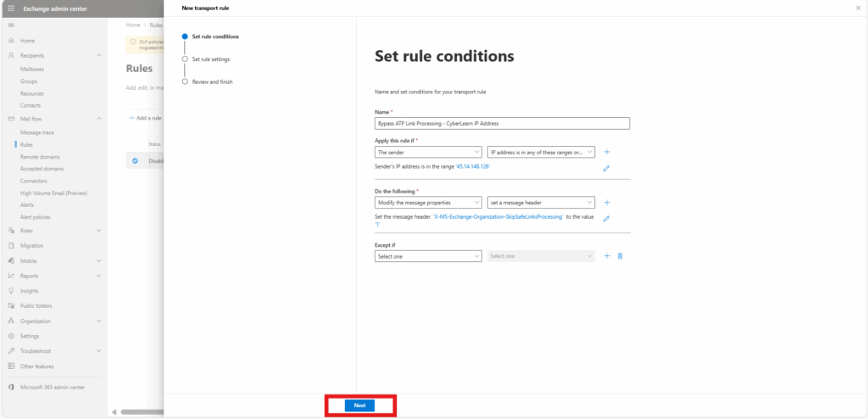Click the Mail flow envelope icon
This screenshot has height=419, width=868.
(11, 119)
